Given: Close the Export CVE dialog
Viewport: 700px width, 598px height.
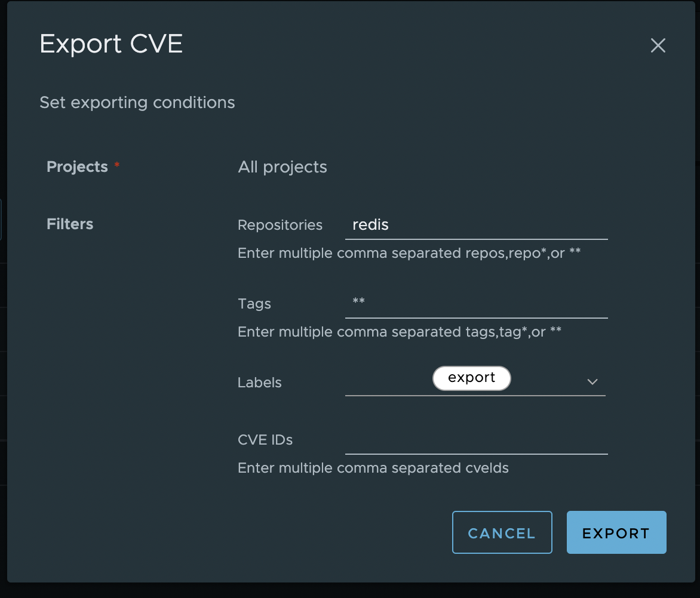Looking at the screenshot, I should pyautogui.click(x=658, y=45).
